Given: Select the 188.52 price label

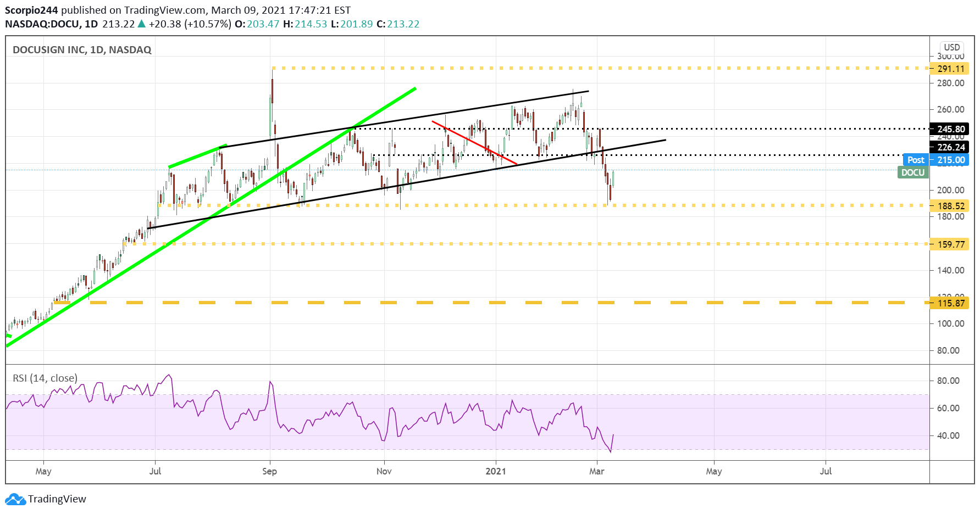Looking at the screenshot, I should pos(949,206).
